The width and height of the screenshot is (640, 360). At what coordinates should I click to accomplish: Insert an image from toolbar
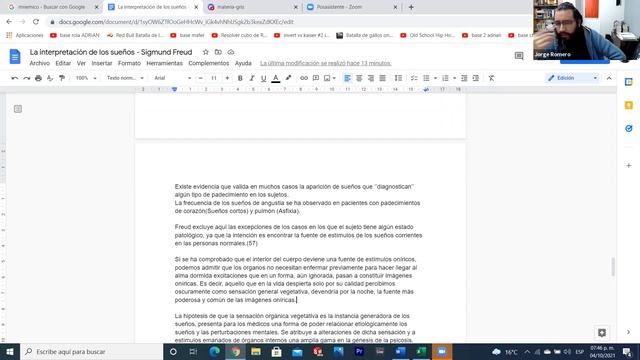pyautogui.click(x=327, y=78)
